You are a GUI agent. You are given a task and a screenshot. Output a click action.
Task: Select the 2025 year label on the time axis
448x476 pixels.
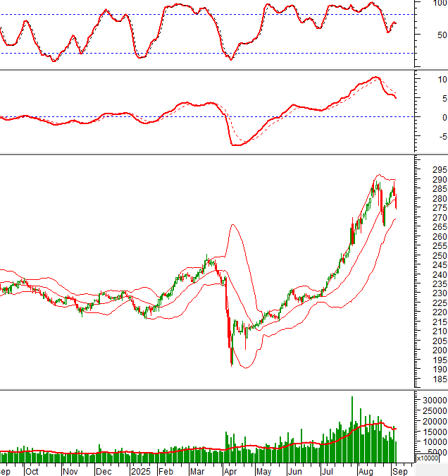[x=141, y=472]
